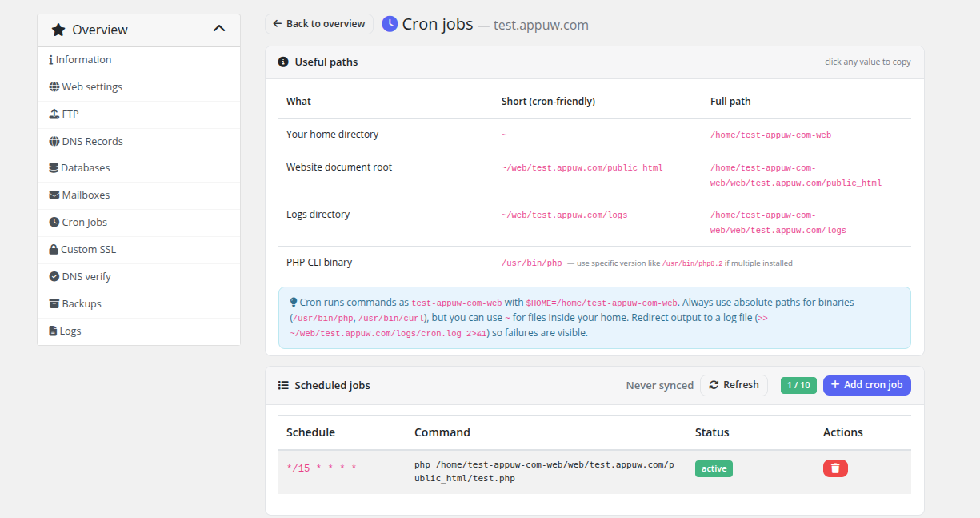
Task: Click the Short (cron-friendly) column header
Action: coord(548,102)
